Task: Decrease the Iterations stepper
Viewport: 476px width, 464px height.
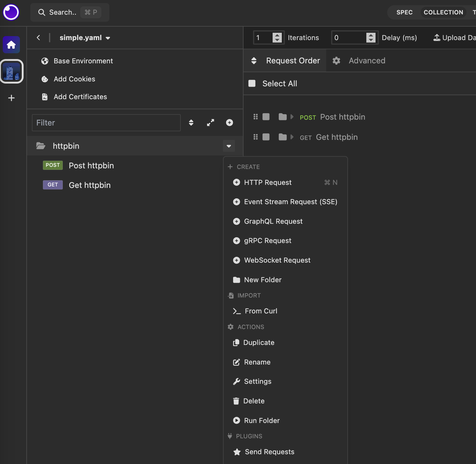Action: (277, 40)
